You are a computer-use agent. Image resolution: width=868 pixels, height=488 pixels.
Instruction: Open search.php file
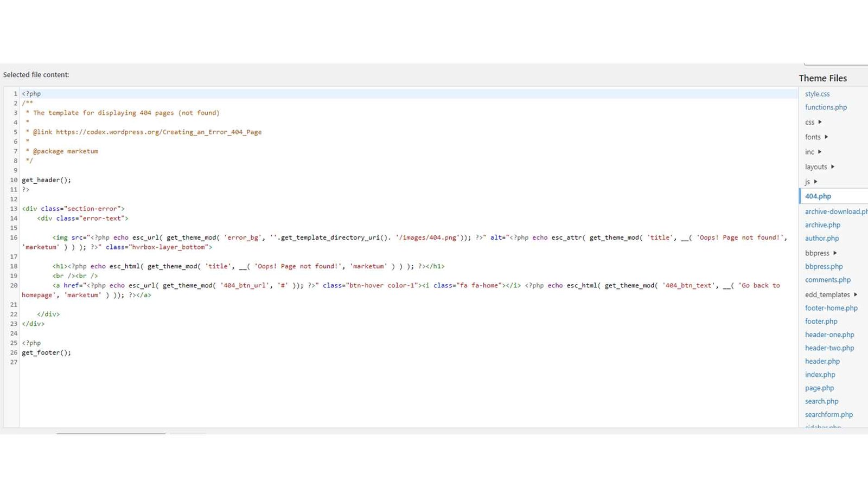pos(821,401)
